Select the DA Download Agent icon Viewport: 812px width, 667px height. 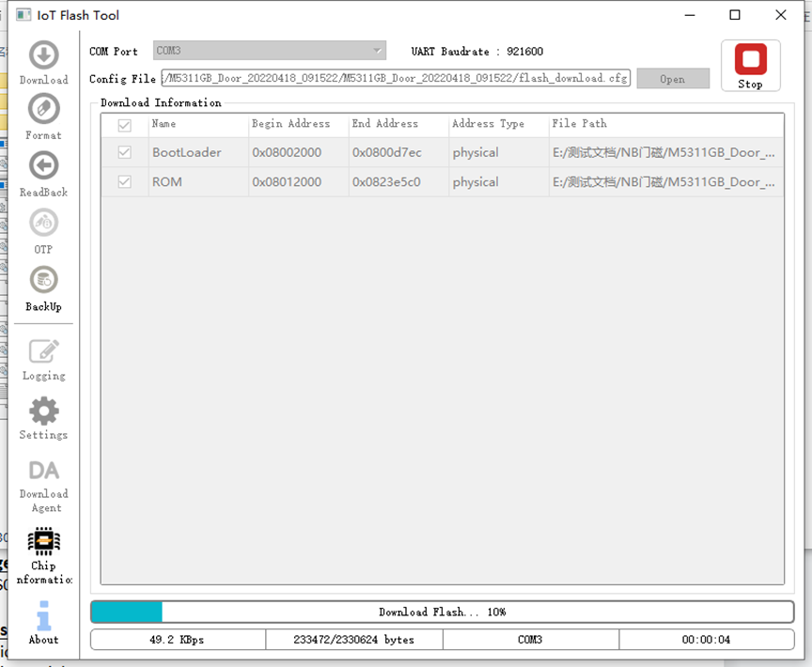pyautogui.click(x=43, y=471)
